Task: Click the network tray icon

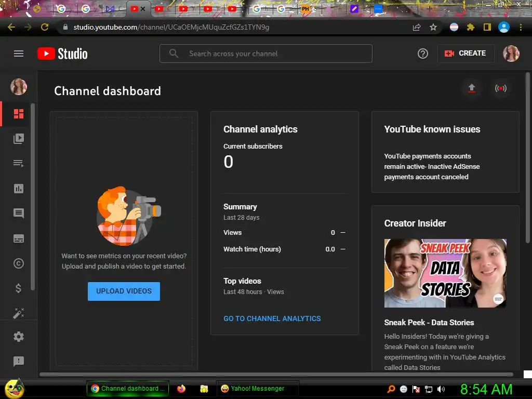Action: point(429,389)
